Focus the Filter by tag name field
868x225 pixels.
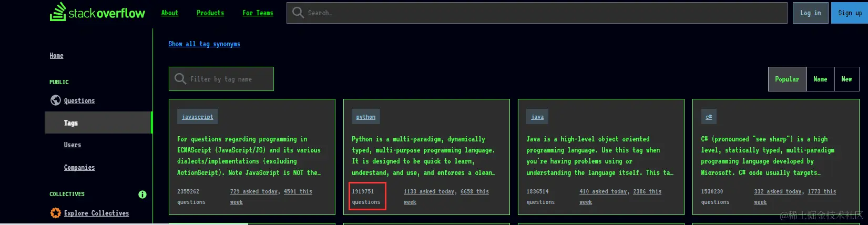tap(221, 79)
